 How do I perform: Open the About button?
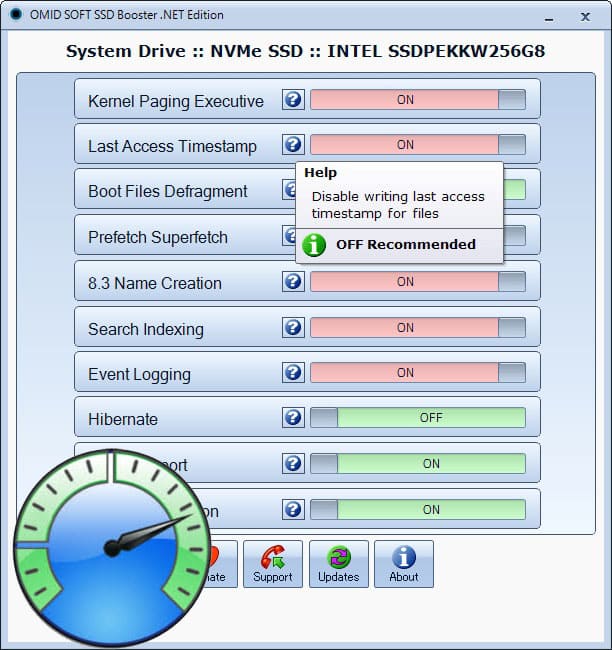[x=404, y=564]
